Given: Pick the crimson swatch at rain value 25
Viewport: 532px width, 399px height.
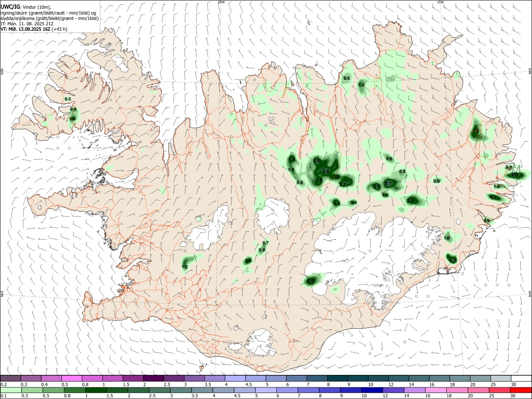Looking at the screenshot, I should (499, 390).
